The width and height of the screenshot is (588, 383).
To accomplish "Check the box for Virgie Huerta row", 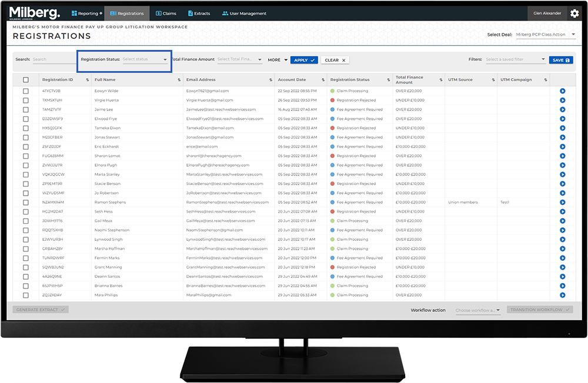I will (x=25, y=100).
